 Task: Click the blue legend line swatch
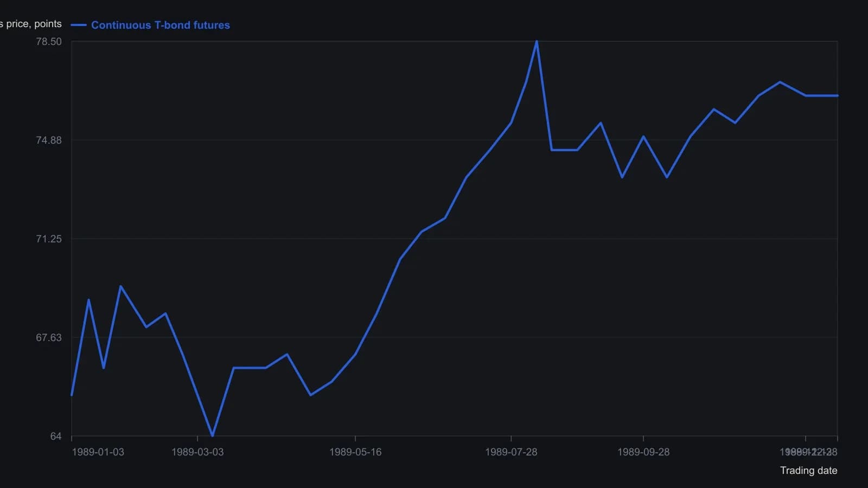[79, 25]
